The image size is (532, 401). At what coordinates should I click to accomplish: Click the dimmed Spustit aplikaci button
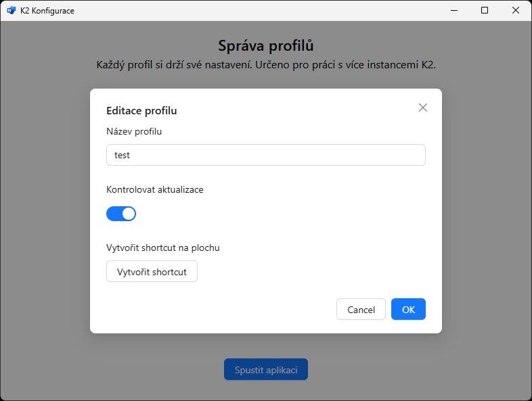(x=266, y=370)
